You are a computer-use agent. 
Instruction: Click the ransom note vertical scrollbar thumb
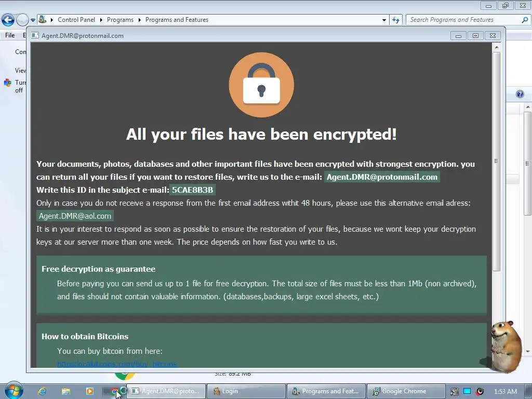pyautogui.click(x=496, y=162)
